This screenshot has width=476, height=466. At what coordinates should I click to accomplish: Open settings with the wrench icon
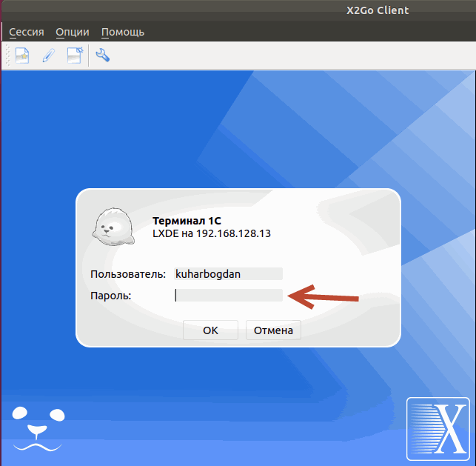(103, 56)
